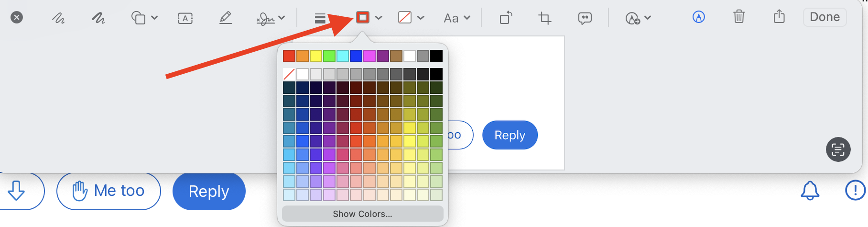Screen dimensions: 868x227
Task: Select the Draw thick pen tool
Action: [x=98, y=18]
